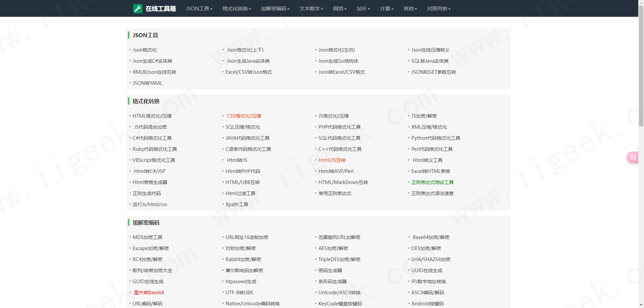Open PHP代码格式化工具 link
The height and width of the screenshot is (308, 644).
339,127
